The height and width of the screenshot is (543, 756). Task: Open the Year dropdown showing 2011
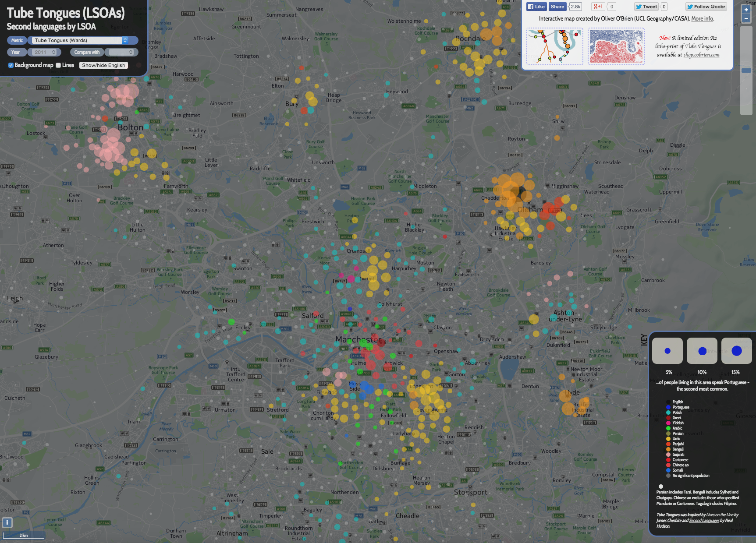(x=44, y=52)
